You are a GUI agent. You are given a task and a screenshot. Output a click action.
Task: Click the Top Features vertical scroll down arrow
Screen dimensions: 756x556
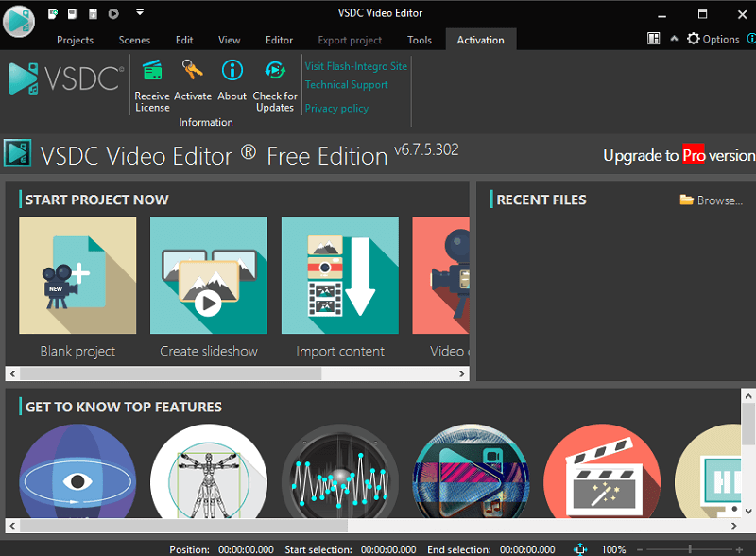coord(748,512)
